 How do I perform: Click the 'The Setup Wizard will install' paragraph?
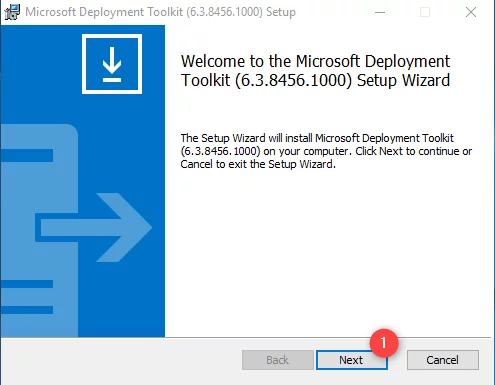pos(326,151)
